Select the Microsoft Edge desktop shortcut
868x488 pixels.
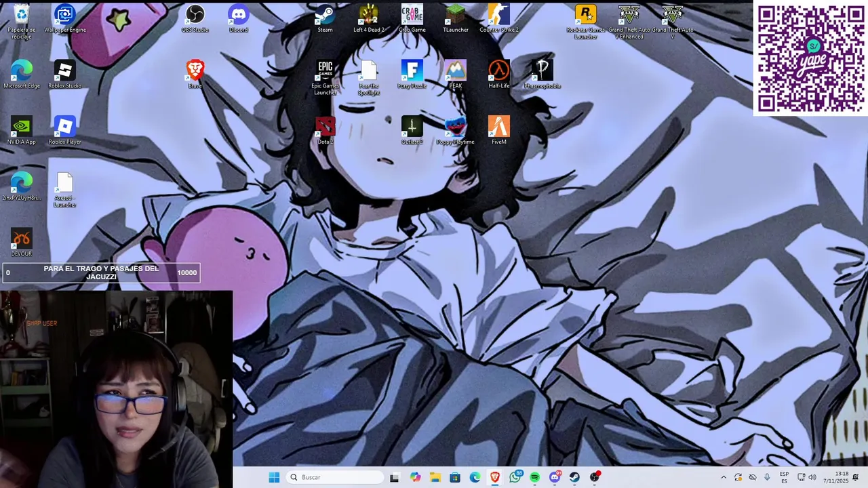click(22, 75)
